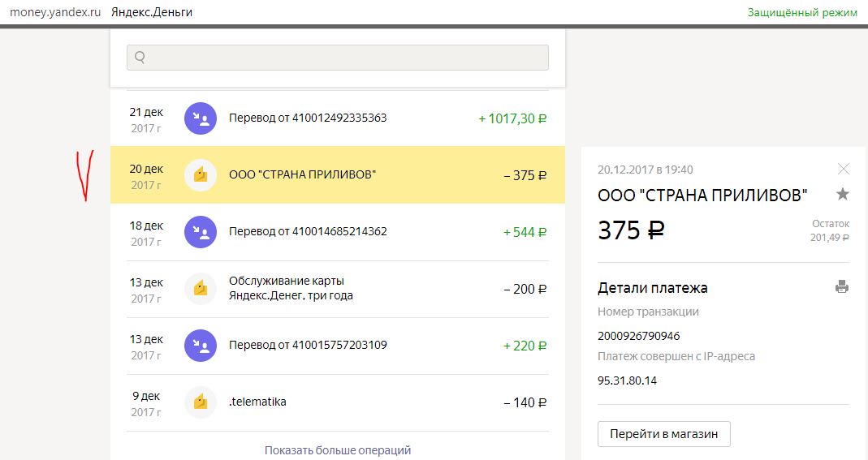868x460 pixels.
Task: Click the +1017,30 ₽ amount
Action: tap(512, 118)
